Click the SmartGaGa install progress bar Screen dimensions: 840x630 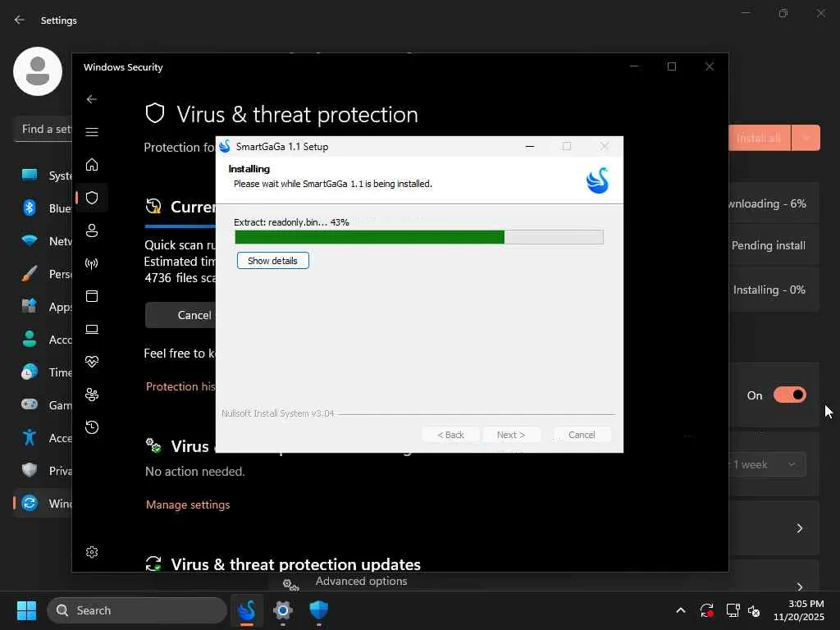click(x=419, y=237)
